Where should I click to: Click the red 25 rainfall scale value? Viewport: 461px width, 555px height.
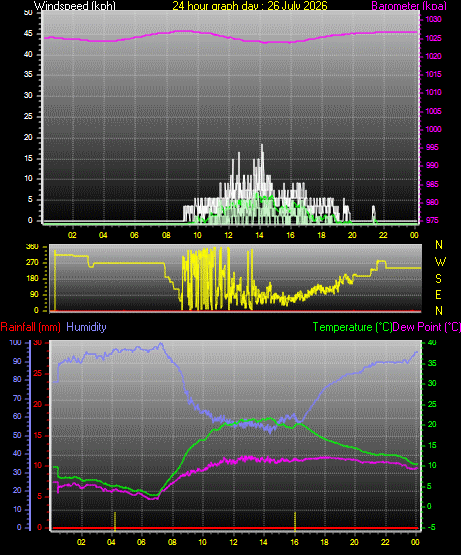tap(38, 374)
